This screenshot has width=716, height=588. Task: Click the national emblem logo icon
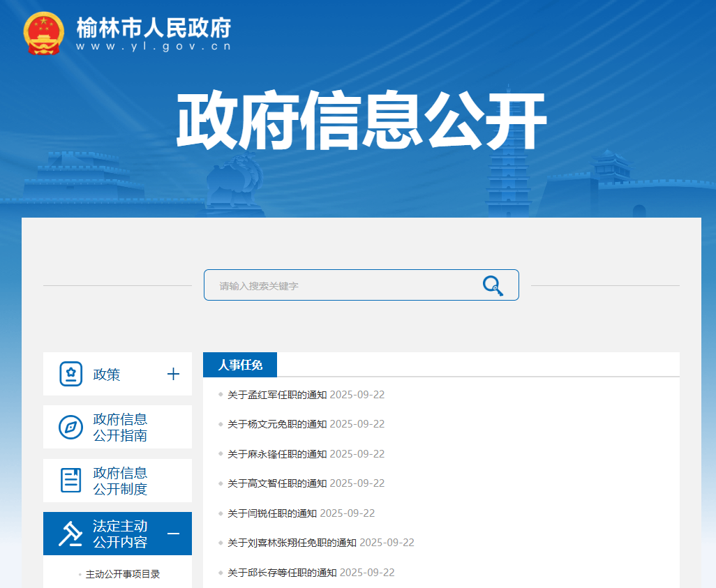(44, 32)
